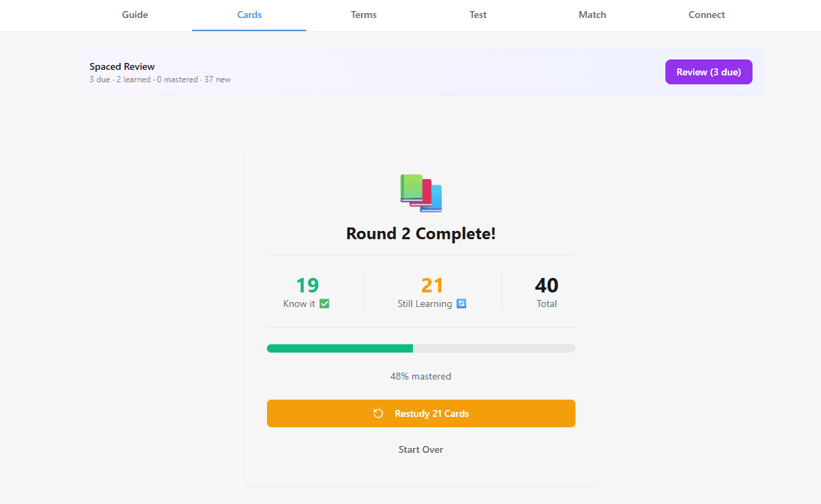This screenshot has height=504, width=821.
Task: Switch to the Terms tab
Action: (363, 15)
